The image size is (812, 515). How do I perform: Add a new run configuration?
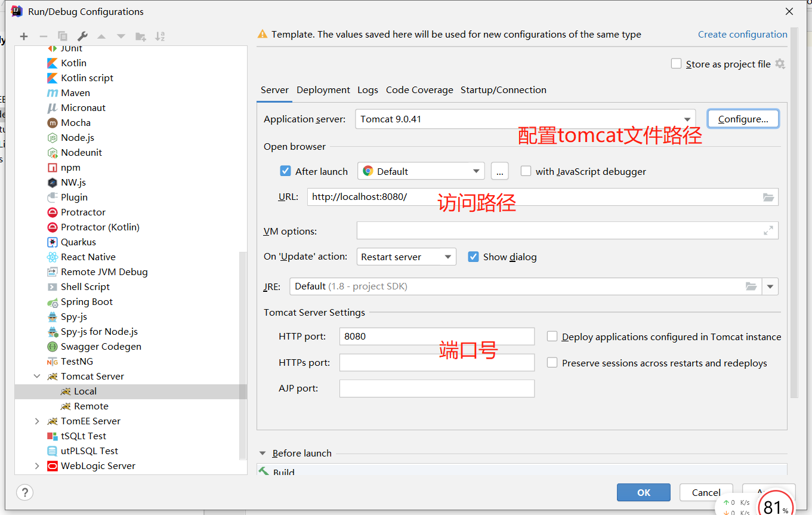click(x=24, y=36)
